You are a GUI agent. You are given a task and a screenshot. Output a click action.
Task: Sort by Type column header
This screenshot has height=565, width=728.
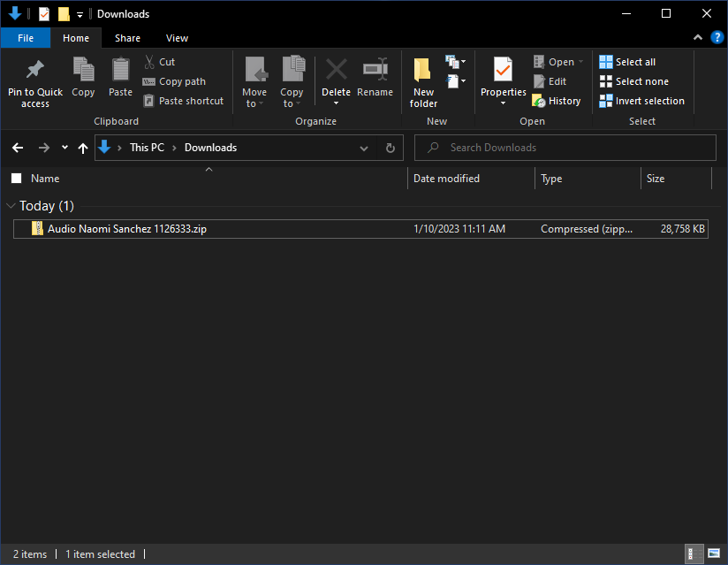pyautogui.click(x=551, y=179)
